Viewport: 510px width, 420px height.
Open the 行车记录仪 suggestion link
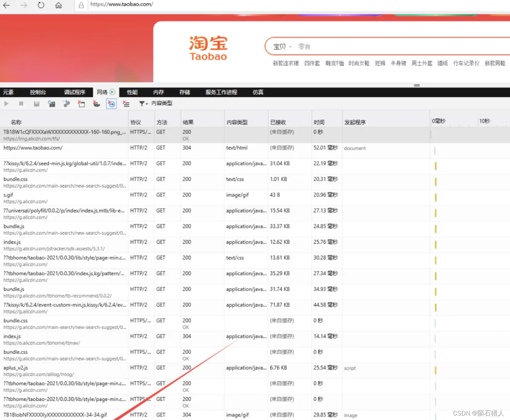tap(466, 63)
